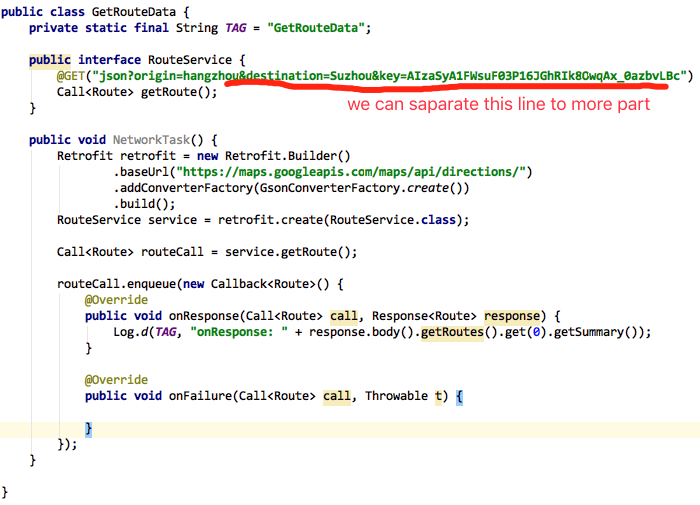700x505 pixels.
Task: Click the onResponse method name
Action: pyautogui.click(x=204, y=316)
